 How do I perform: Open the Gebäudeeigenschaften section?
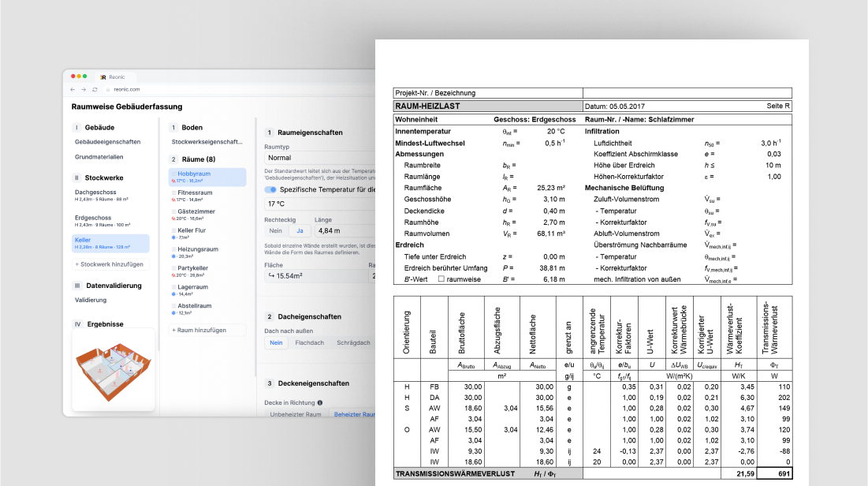click(107, 142)
